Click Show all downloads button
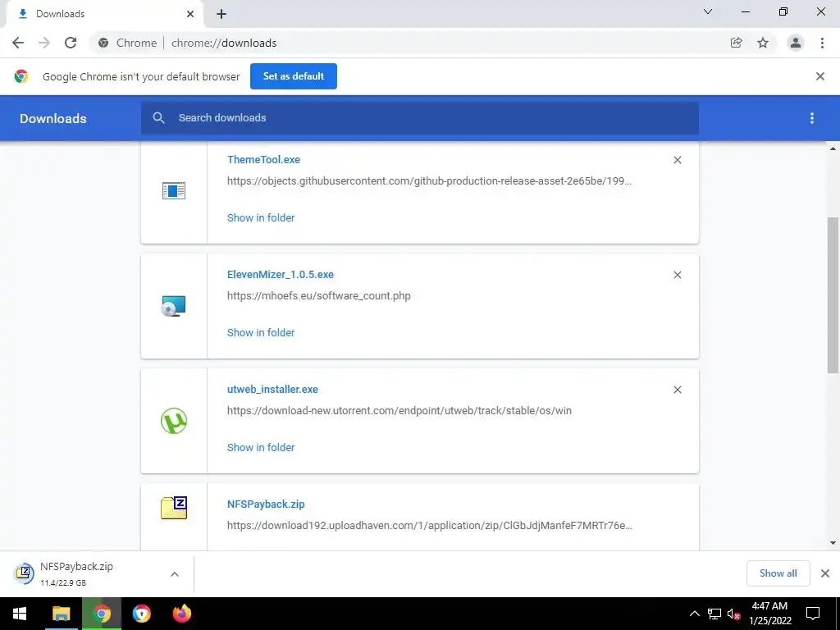 tap(778, 573)
